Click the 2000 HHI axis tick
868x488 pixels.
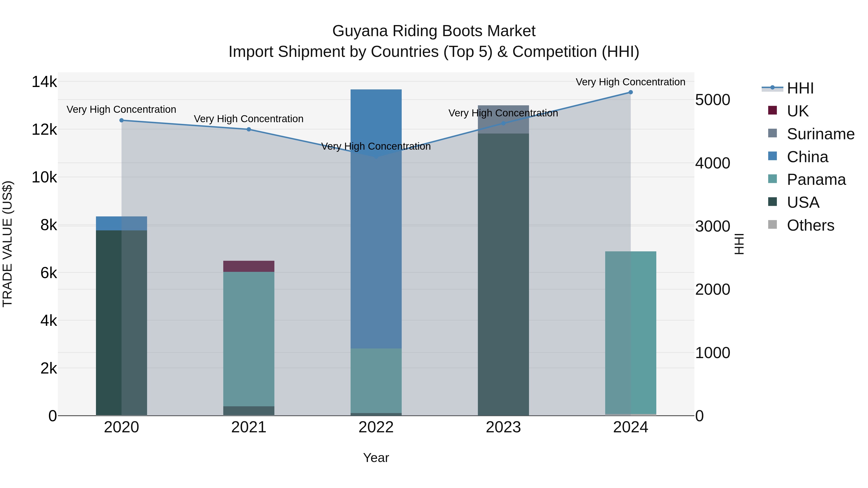coord(713,290)
